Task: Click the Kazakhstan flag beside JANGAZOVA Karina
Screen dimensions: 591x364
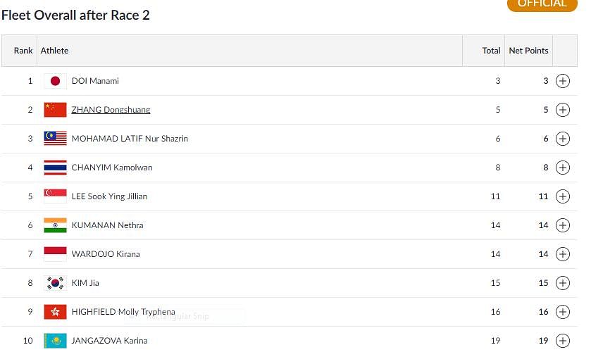Action: pyautogui.click(x=55, y=341)
